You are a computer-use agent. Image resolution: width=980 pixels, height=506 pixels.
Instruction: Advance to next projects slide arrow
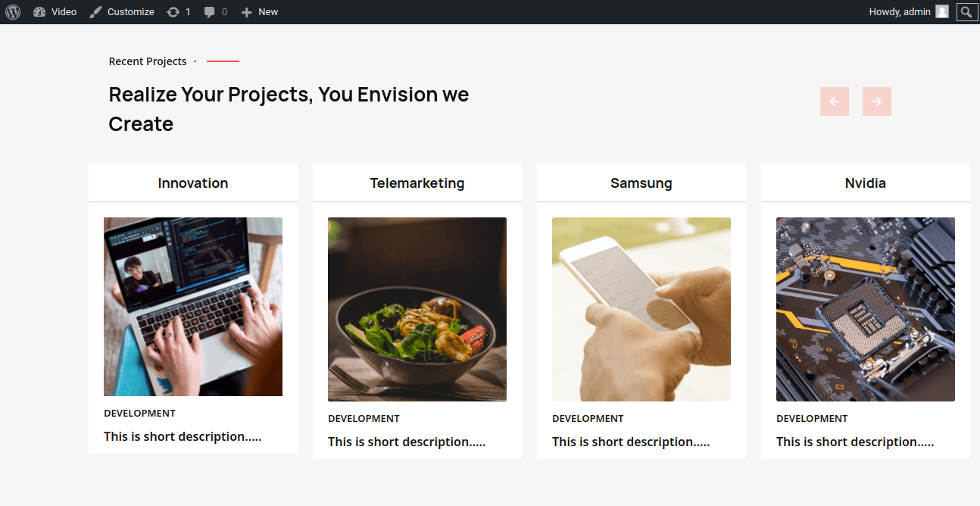click(877, 102)
